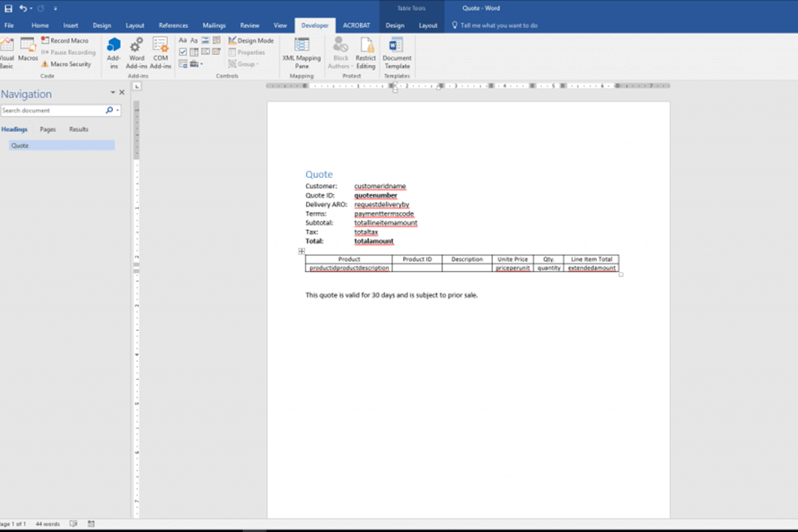Click the table move handle above table

click(x=302, y=251)
